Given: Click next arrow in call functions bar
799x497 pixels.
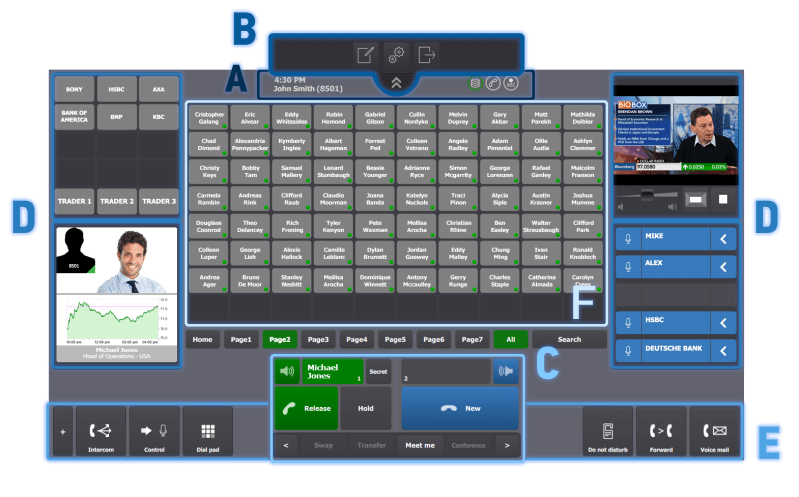Looking at the screenshot, I should pos(507,446).
